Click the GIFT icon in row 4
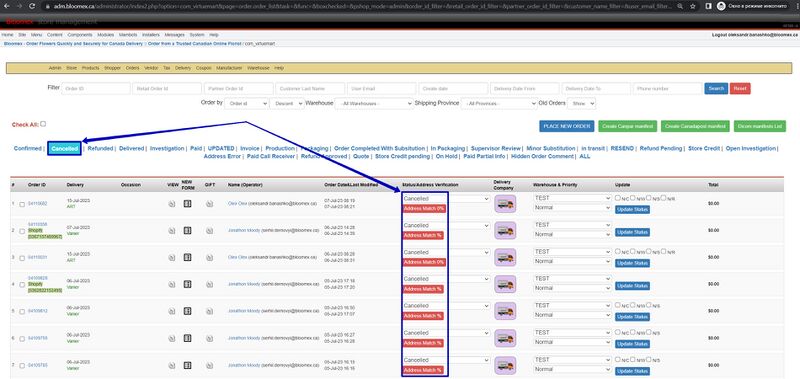800x379 pixels. (x=210, y=284)
